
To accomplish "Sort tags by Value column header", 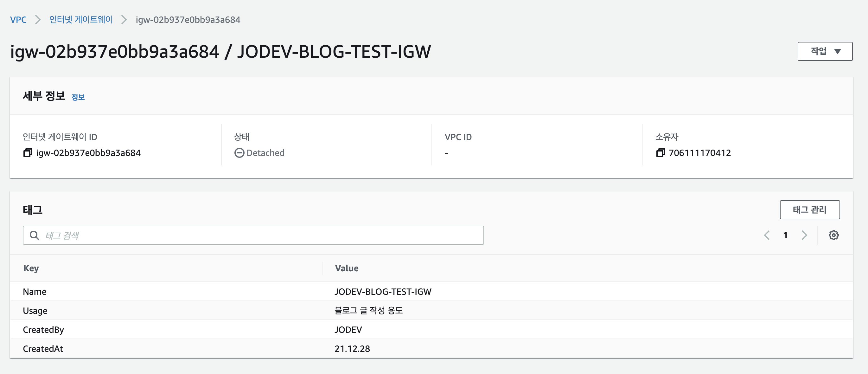I will point(346,268).
